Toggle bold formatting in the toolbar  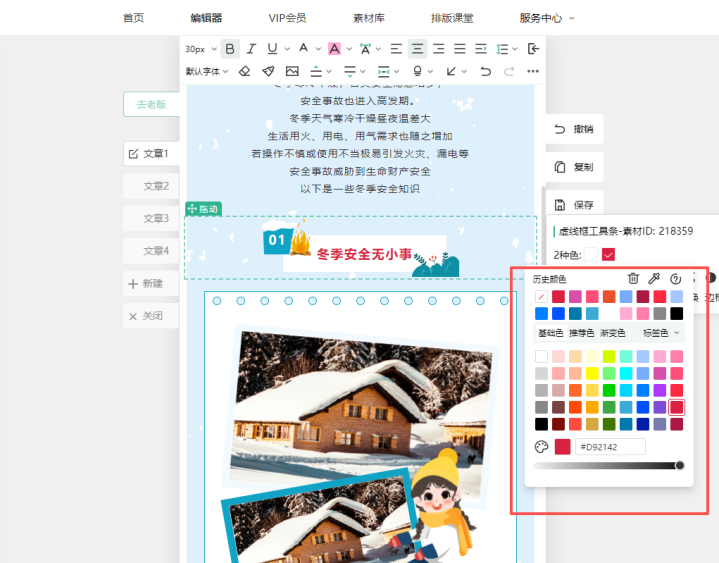[x=231, y=48]
